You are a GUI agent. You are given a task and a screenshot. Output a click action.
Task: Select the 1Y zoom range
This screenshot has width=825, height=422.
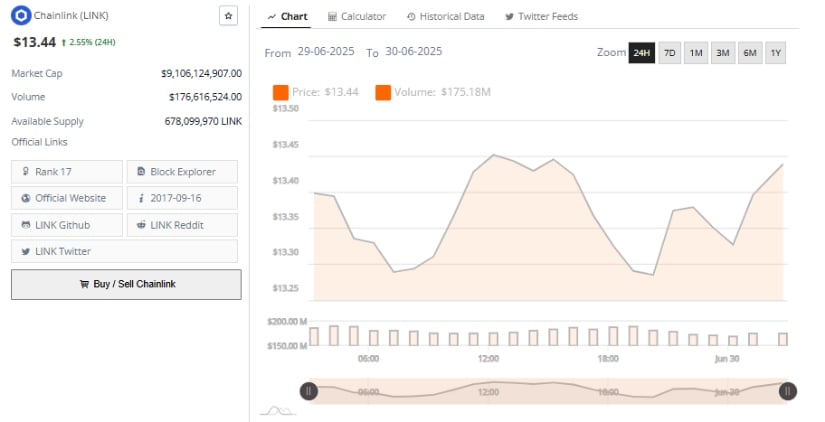pos(776,53)
